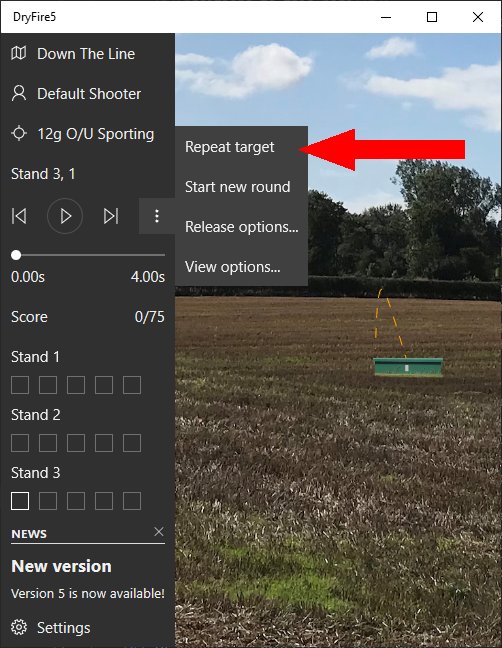Viewport: 502px width, 648px height.
Task: Skip to the next target
Action: [x=111, y=216]
